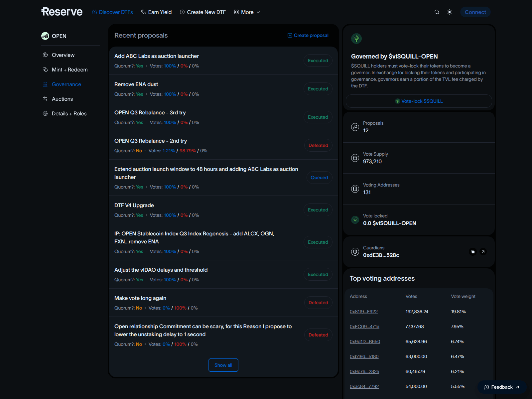This screenshot has width=532, height=399.
Task: Open Guardians address in explorer via arrow icon
Action: (483, 252)
